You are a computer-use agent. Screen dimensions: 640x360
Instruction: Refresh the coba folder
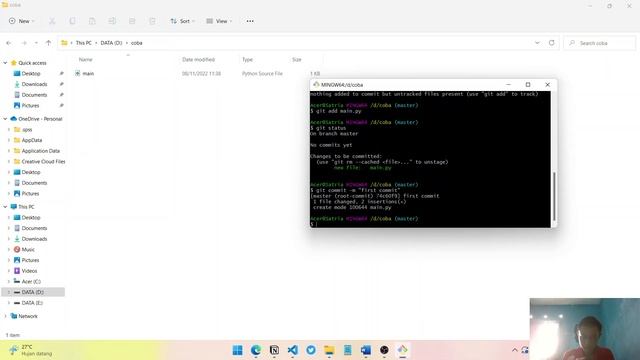tap(551, 43)
